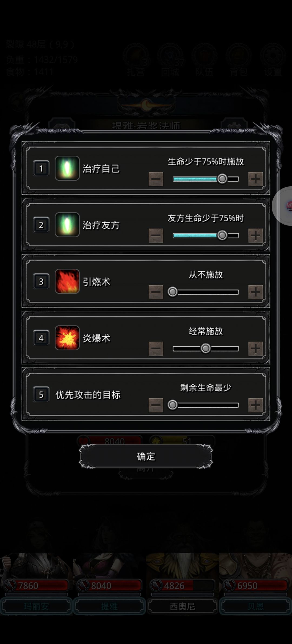
Task: Click the 治疗自己 slider handle
Action: (222, 179)
